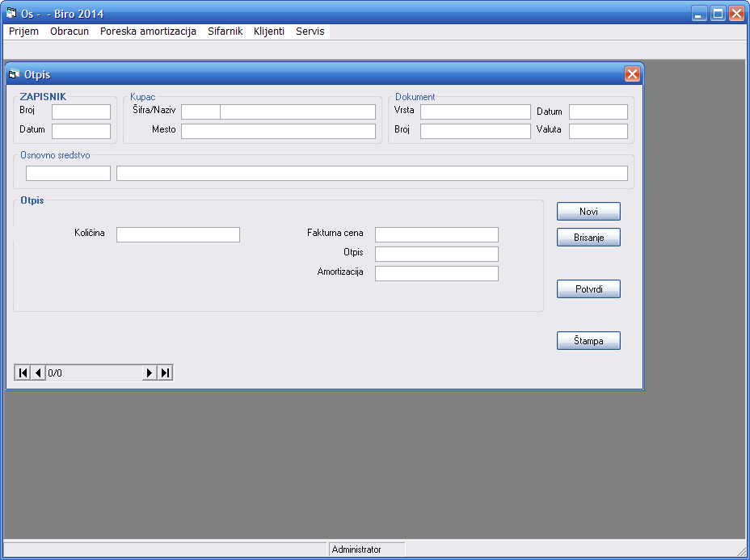
Task: Click the Fakturna cena field
Action: coord(436,234)
